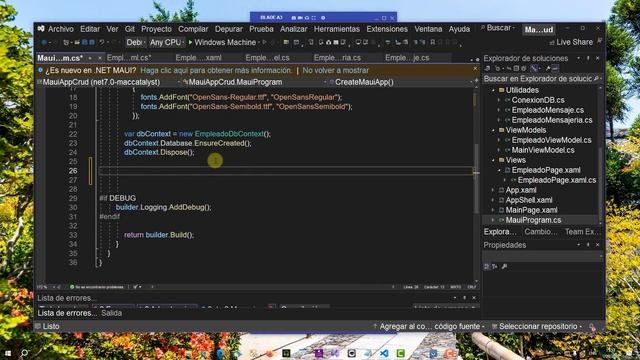Collapse the Utilidades folder
640x360 pixels.
(x=493, y=90)
